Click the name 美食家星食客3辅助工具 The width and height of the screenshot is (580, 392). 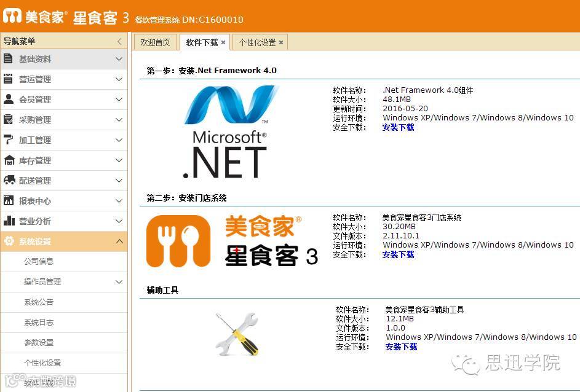pos(424,310)
